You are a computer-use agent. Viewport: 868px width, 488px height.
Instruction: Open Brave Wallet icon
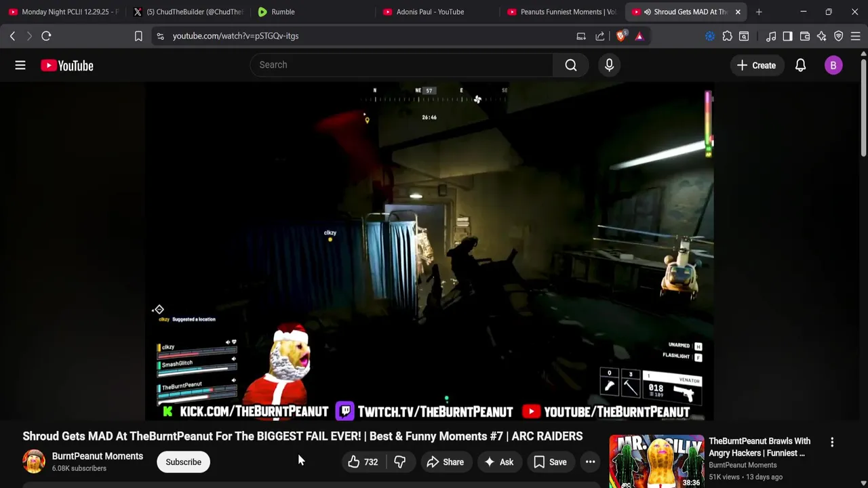click(805, 36)
